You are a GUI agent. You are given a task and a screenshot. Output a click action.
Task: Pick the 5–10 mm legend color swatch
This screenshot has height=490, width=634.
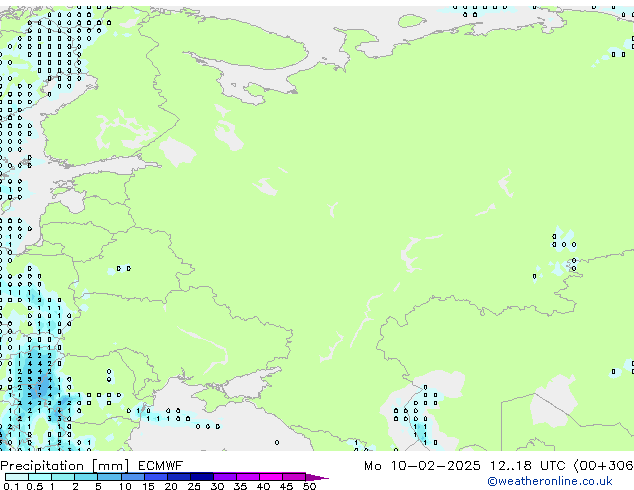coord(110,477)
